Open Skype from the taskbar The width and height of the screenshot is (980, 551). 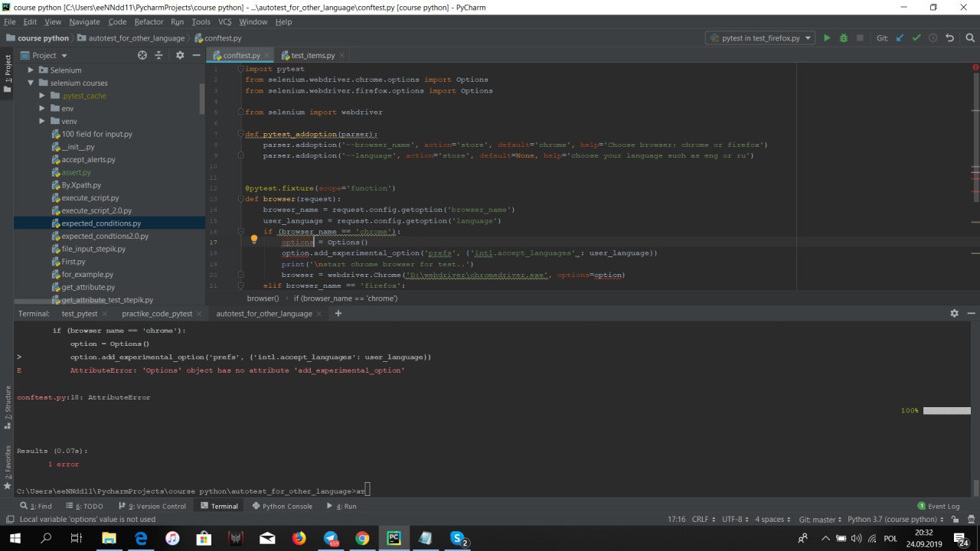458,538
